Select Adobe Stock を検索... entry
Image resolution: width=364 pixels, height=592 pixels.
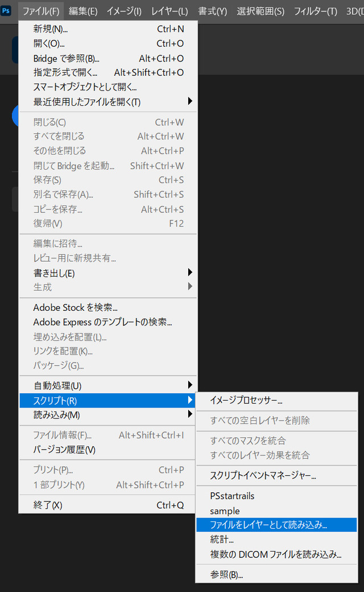[108, 307]
